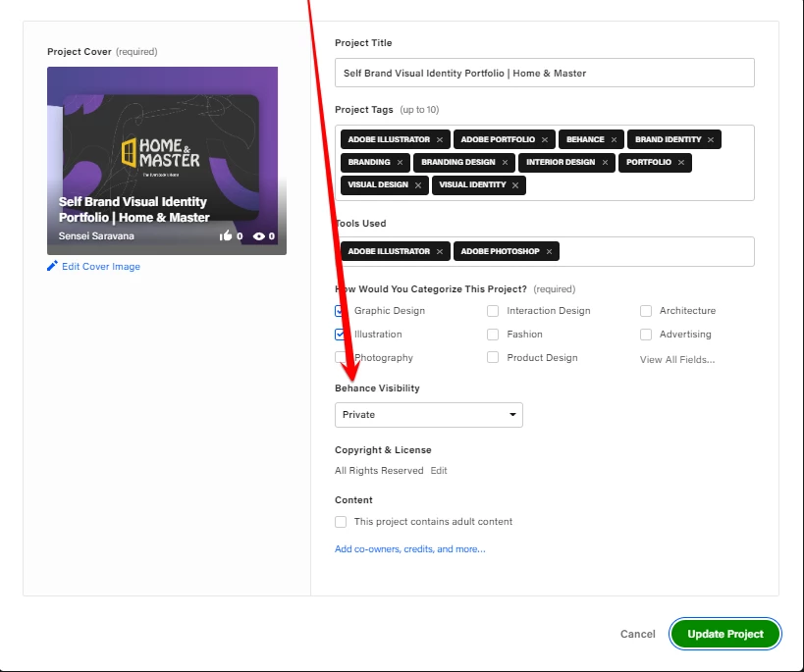This screenshot has width=804, height=672.
Task: Remove the ADOBE PORTFOLIO tag
Action: coord(545,140)
